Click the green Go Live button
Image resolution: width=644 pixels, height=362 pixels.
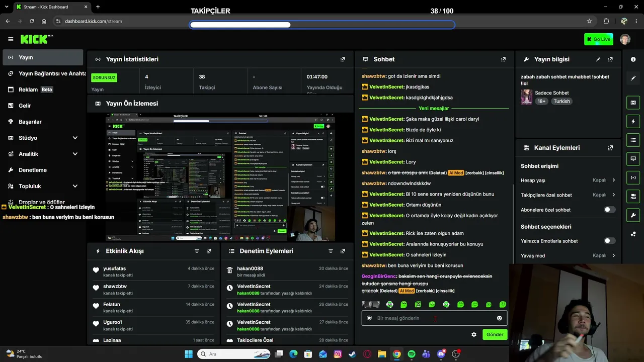(x=599, y=39)
